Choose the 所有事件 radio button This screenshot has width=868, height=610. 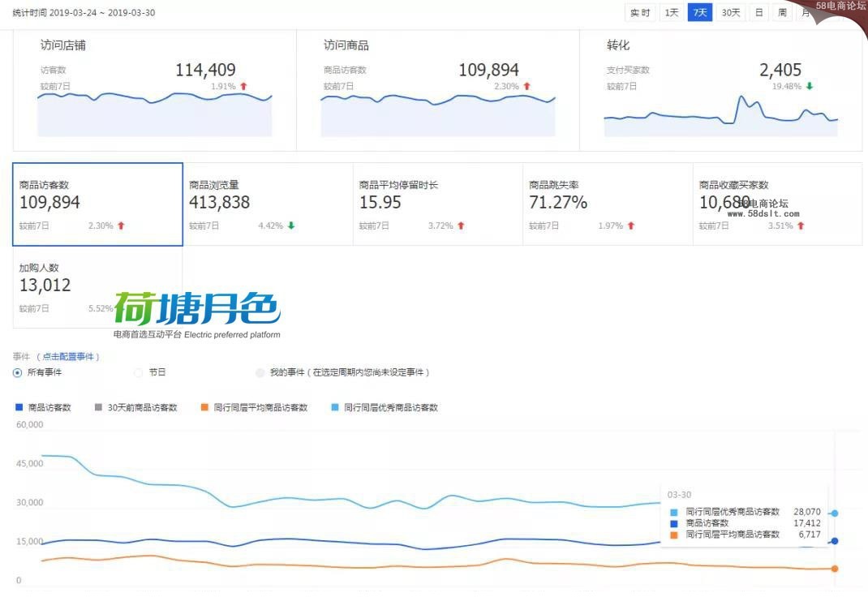tap(17, 372)
